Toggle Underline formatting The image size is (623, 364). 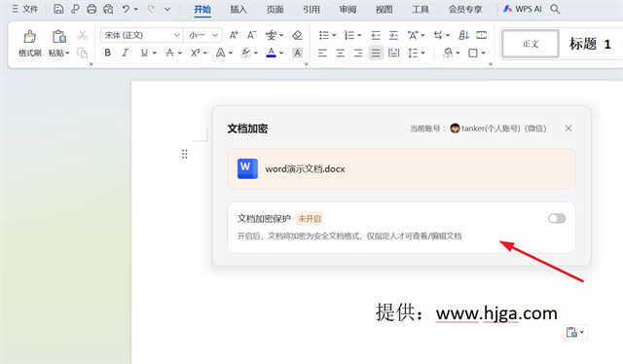[x=144, y=53]
